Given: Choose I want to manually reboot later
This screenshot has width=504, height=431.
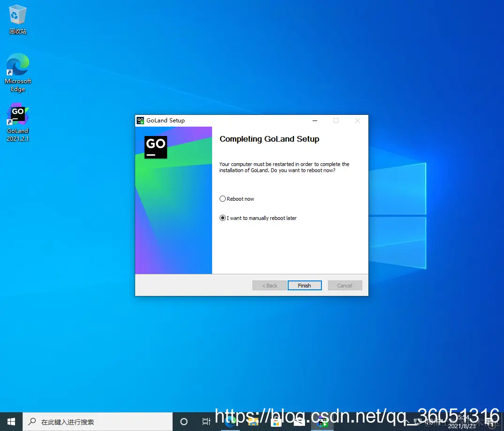Looking at the screenshot, I should (258, 218).
